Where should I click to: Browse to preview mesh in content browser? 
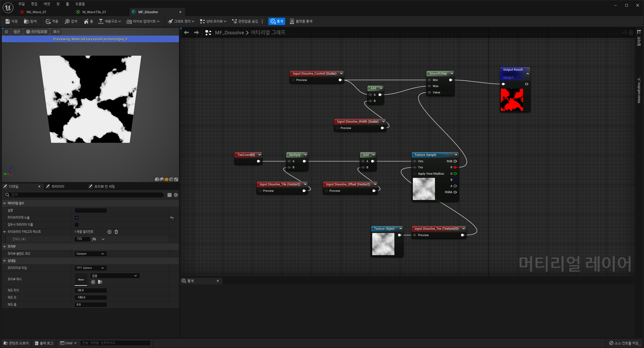click(100, 282)
